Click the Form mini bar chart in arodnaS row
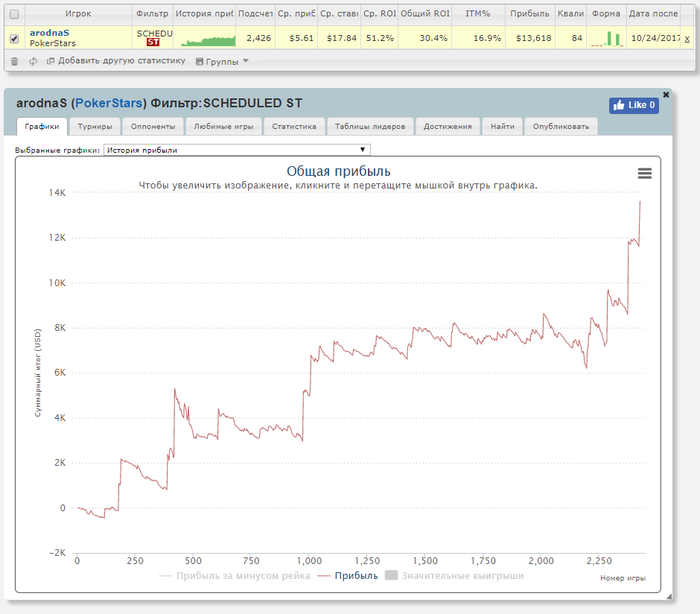 (x=606, y=39)
